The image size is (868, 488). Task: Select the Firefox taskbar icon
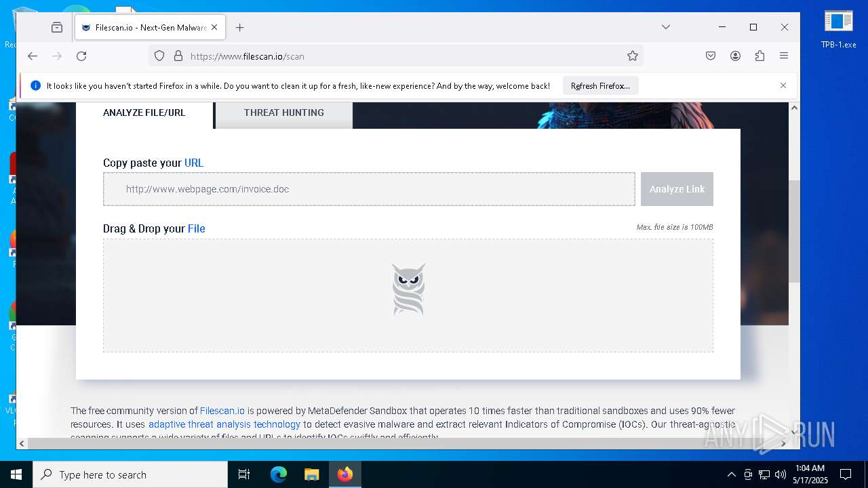(345, 474)
